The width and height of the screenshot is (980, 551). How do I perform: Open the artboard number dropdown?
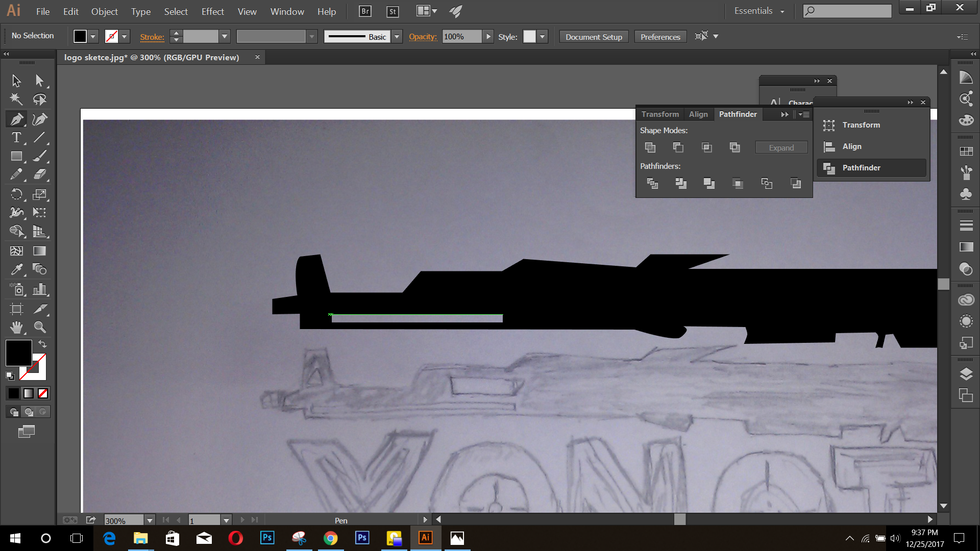coord(226,520)
